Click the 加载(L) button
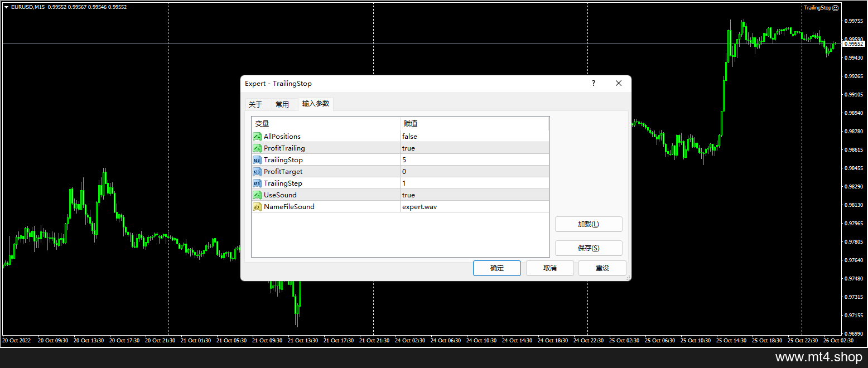Viewport: 868px width, 368px height. point(589,224)
